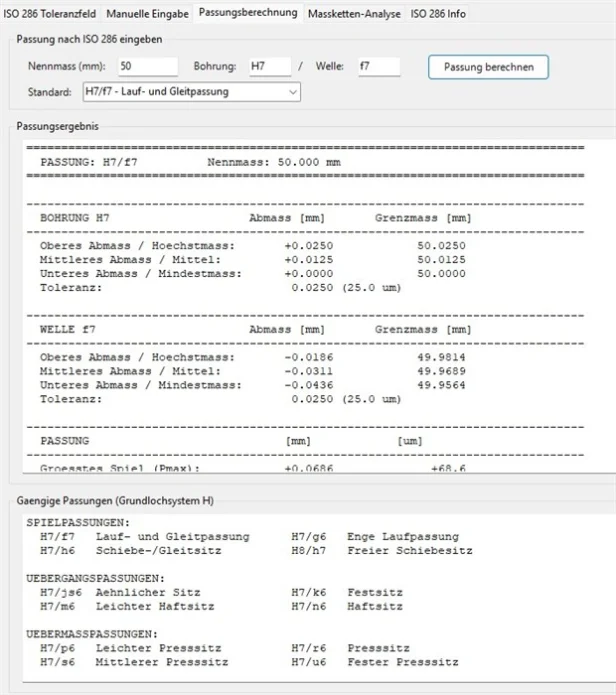Go to the Massketten-Analyse tab
616x695 pixels.
(354, 14)
